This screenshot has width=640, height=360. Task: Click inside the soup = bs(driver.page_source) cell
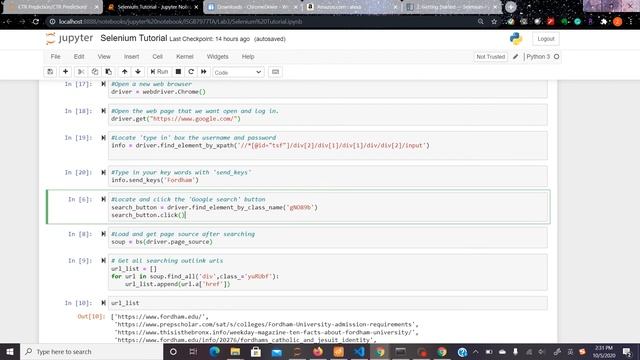pos(328,238)
